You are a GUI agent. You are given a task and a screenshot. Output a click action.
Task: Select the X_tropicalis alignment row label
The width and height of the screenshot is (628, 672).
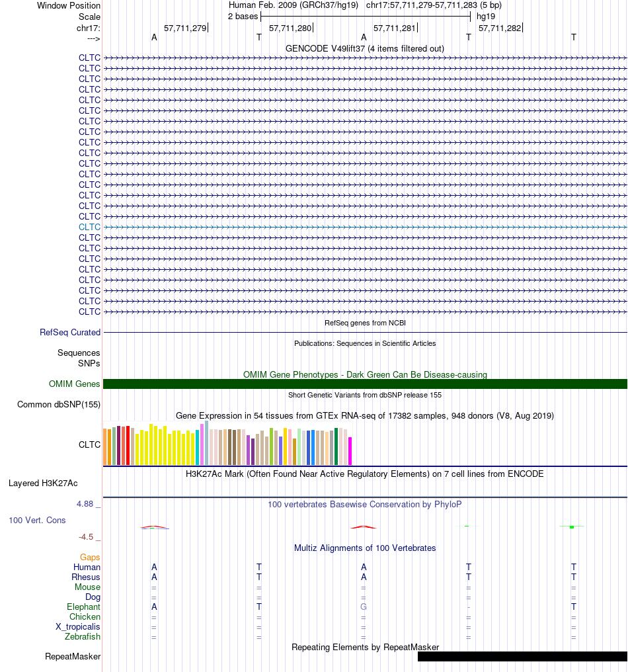(77, 626)
